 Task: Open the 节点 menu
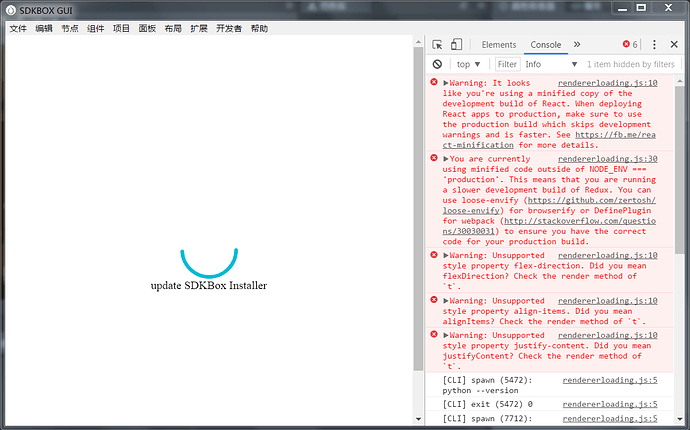point(70,29)
